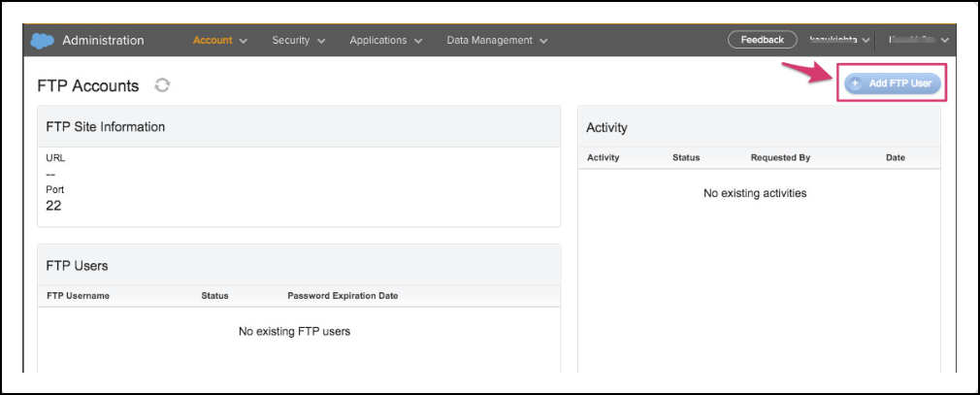Open the blurred account name dropdown

coord(916,40)
